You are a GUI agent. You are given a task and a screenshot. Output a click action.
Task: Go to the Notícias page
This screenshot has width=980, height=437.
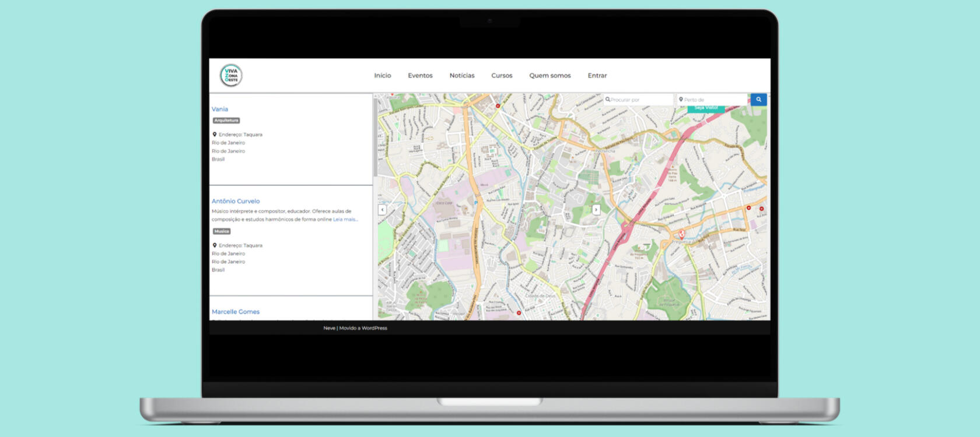[x=461, y=76]
